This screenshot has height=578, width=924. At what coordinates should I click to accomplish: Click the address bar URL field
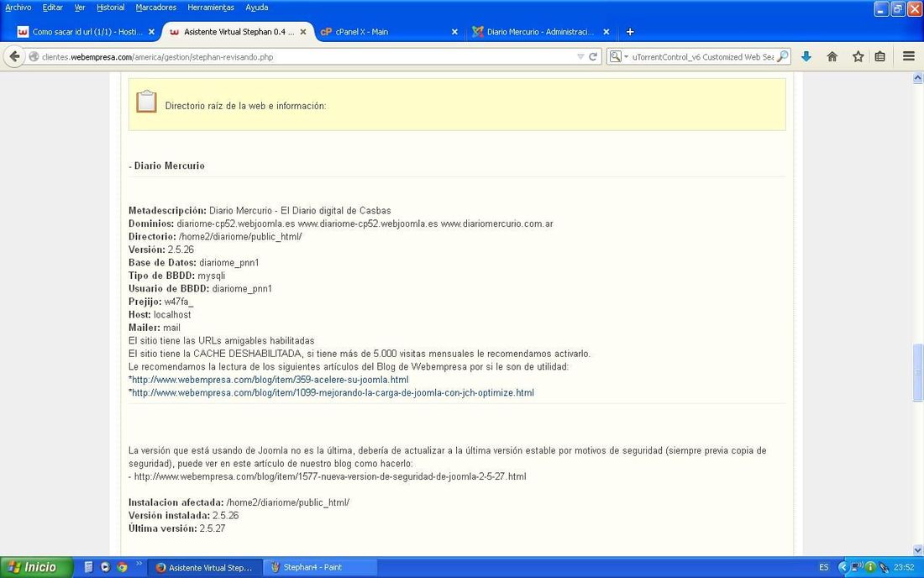(x=307, y=56)
